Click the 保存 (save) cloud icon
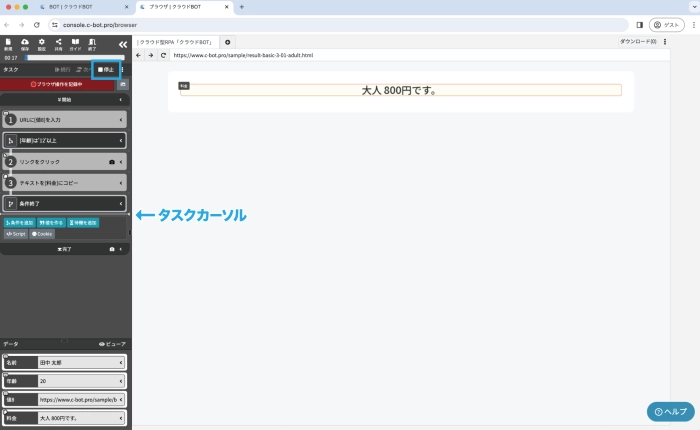The image size is (700, 430). pyautogui.click(x=24, y=44)
